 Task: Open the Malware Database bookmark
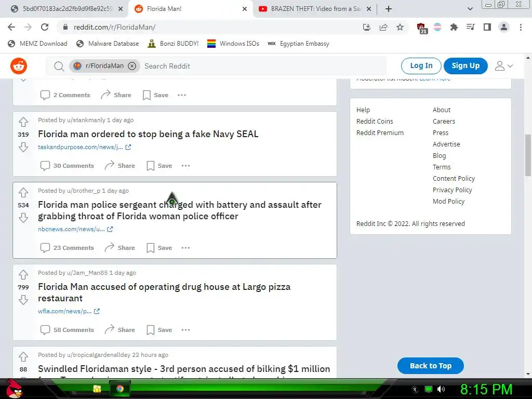pyautogui.click(x=108, y=44)
